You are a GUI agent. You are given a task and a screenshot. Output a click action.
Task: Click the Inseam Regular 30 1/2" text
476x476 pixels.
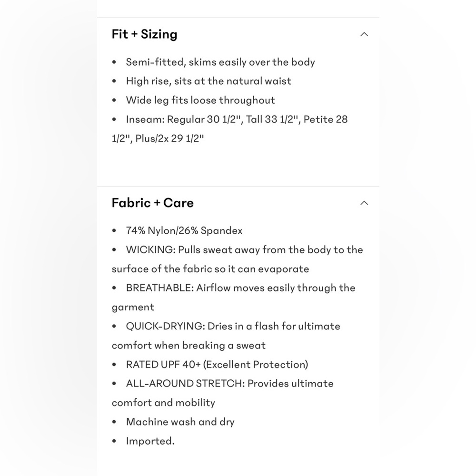pyautogui.click(x=185, y=119)
